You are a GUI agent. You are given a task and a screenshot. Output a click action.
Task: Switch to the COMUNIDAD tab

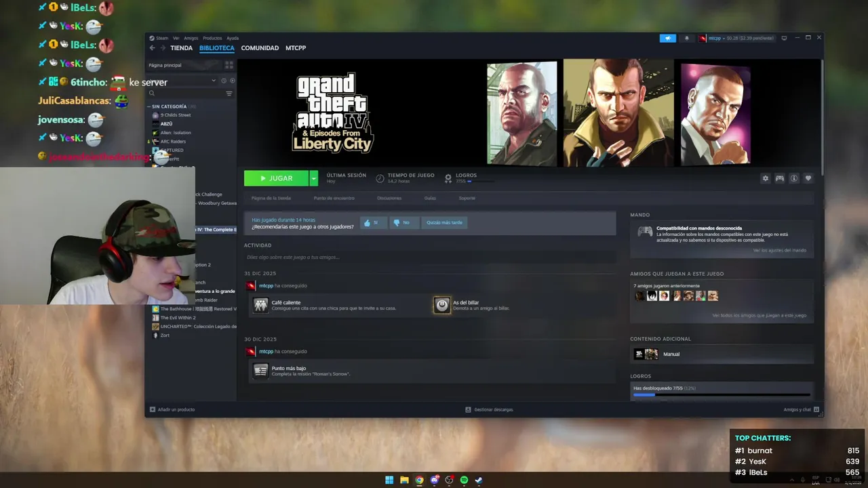click(x=260, y=48)
